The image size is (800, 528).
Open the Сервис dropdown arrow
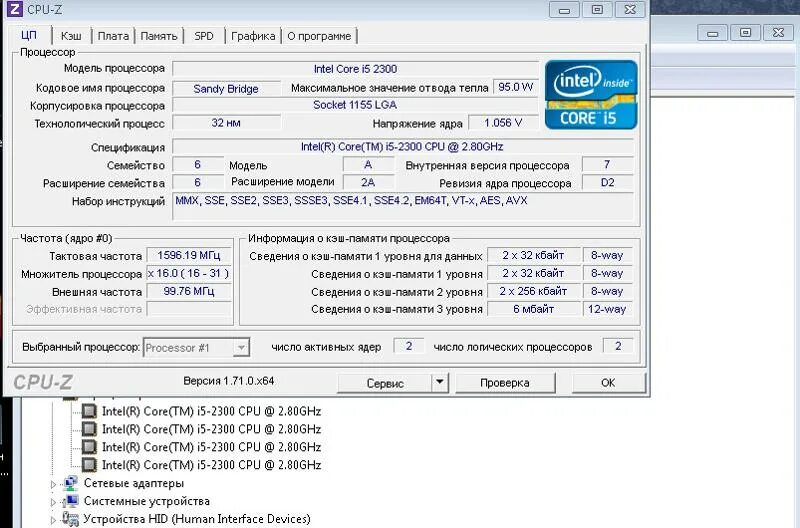[x=440, y=383]
